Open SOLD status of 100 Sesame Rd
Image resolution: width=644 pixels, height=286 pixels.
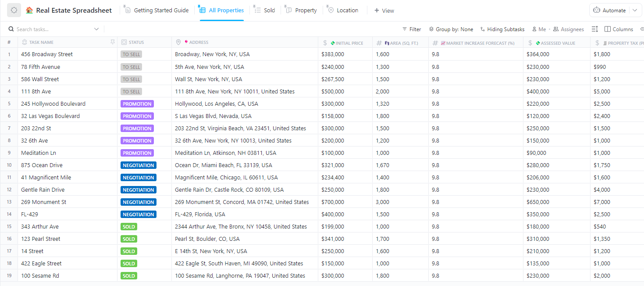[129, 276]
